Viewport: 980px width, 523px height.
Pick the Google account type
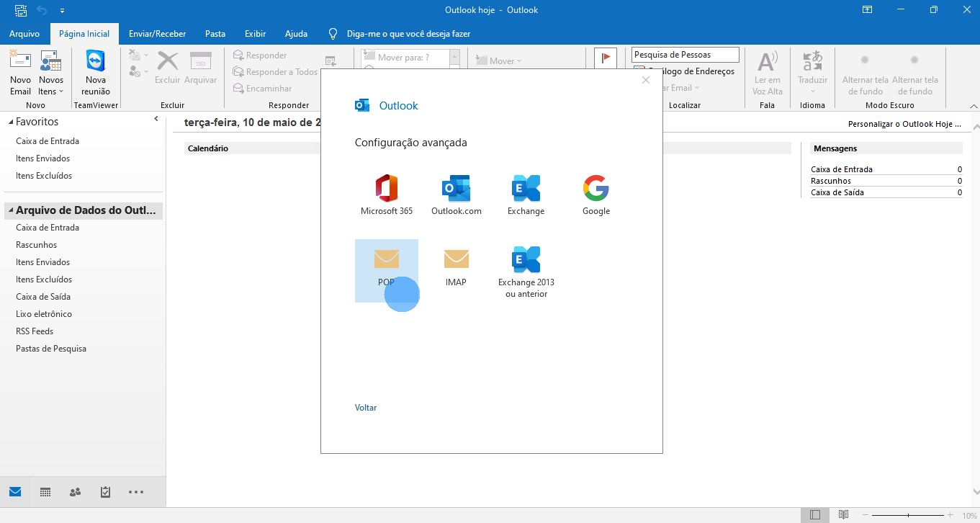pos(596,195)
